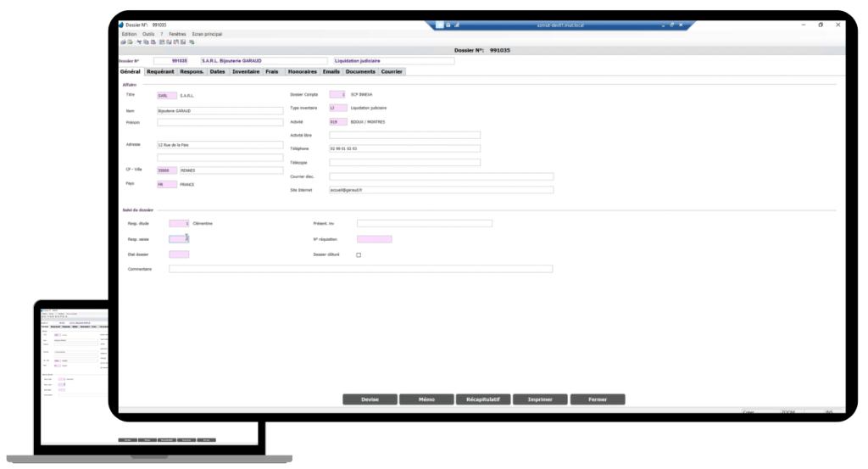Switch to the Requérant tab
868x469 pixels.
[x=160, y=71]
